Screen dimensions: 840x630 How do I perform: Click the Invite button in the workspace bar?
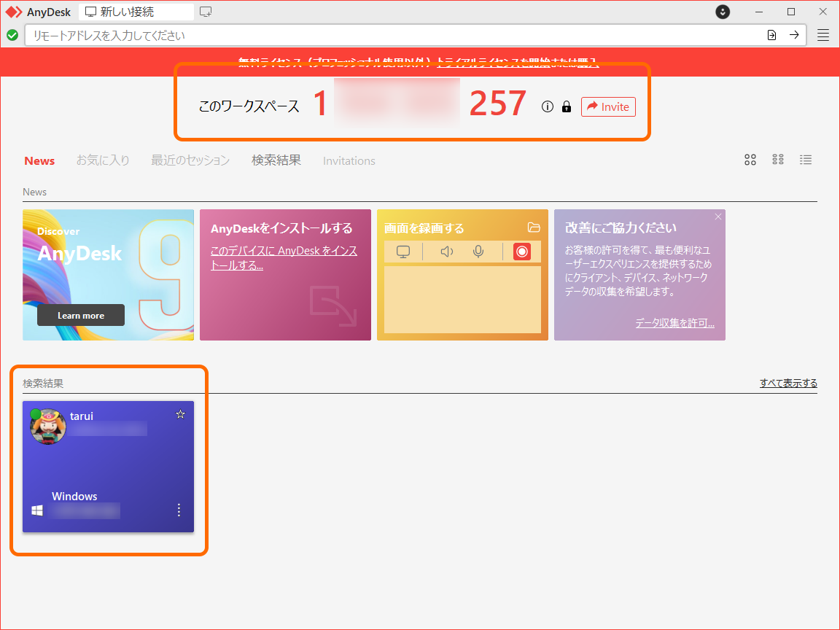pos(608,106)
